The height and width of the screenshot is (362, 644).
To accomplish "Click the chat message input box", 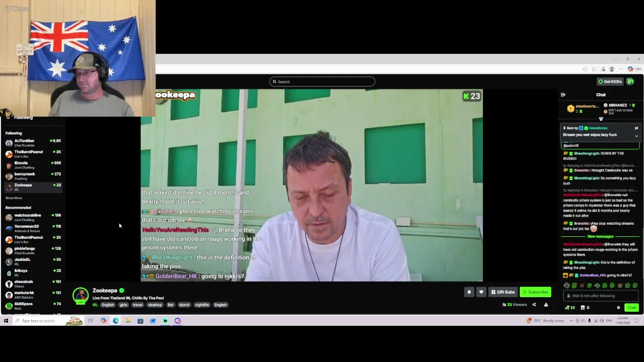I will [x=600, y=296].
